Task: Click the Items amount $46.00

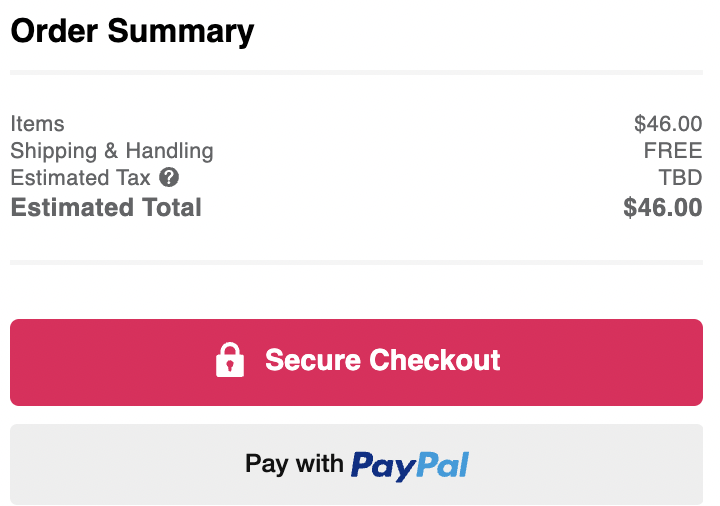Action: pos(668,124)
